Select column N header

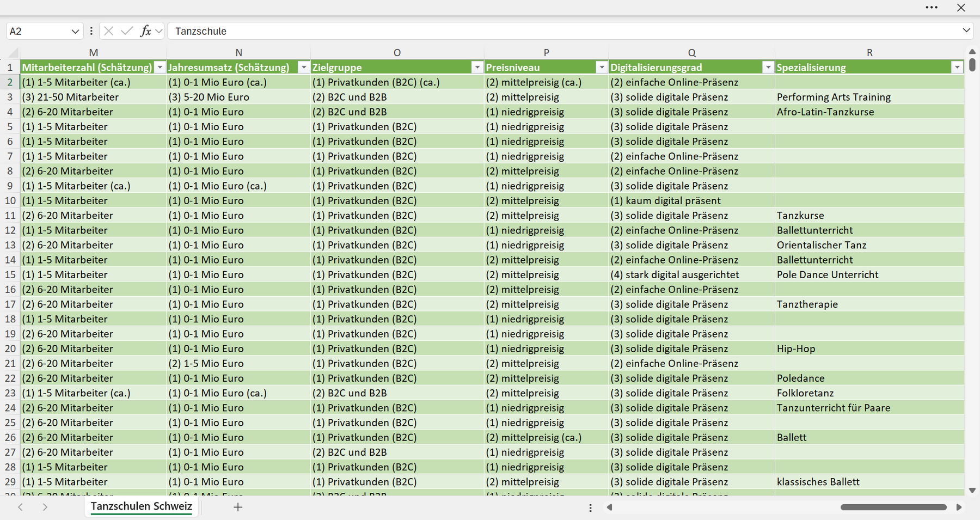(238, 53)
